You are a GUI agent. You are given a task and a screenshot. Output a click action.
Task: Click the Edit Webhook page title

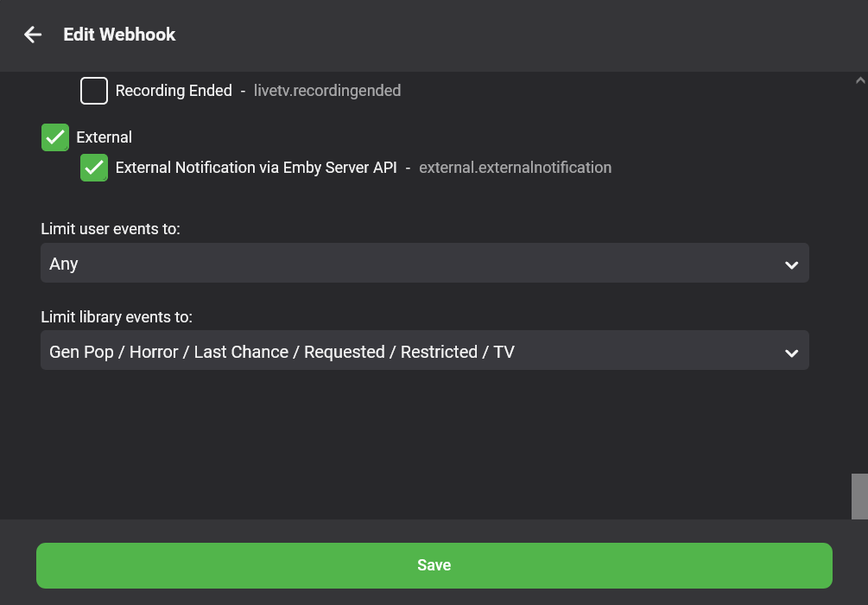coord(119,35)
